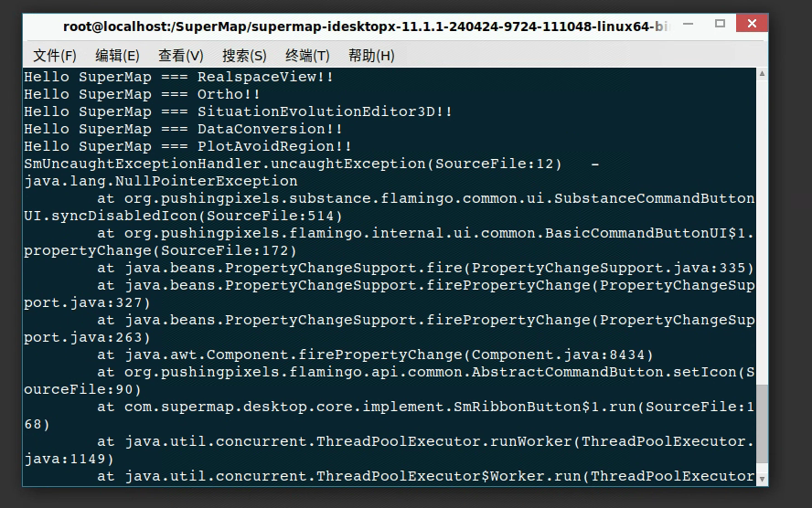
Task: Click the line 'Hello SuperMap === RealspaceView!!'
Action: coord(178,77)
